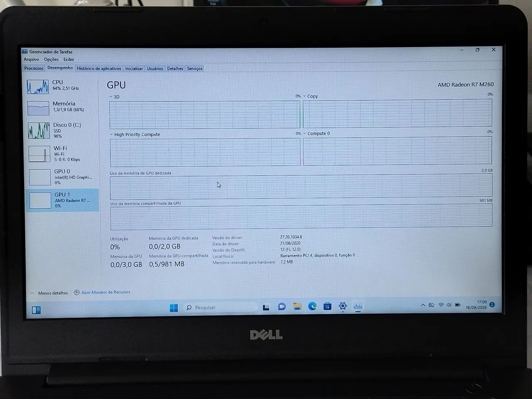The image size is (532, 399).
Task: Open the 3D graph engine dropdown
Action: tap(111, 97)
